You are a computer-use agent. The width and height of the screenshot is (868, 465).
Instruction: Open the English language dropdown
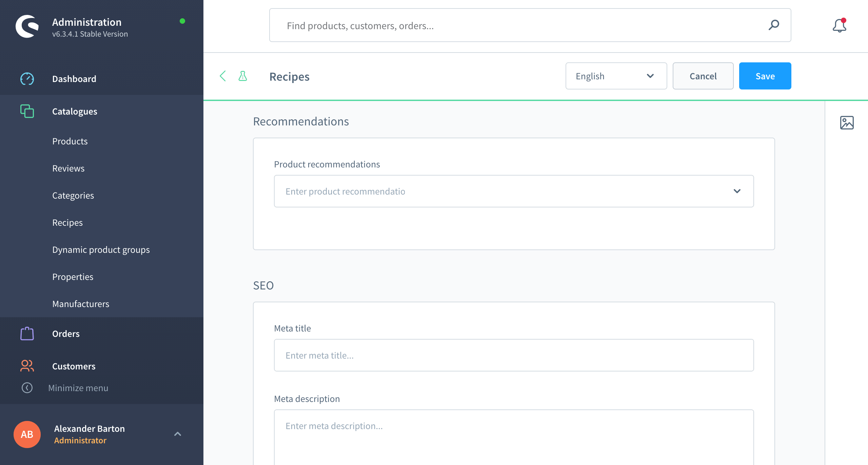[x=616, y=76]
